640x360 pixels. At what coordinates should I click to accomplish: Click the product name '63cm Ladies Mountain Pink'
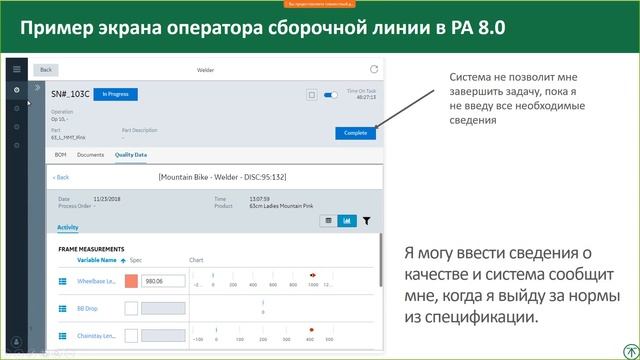[x=281, y=206]
